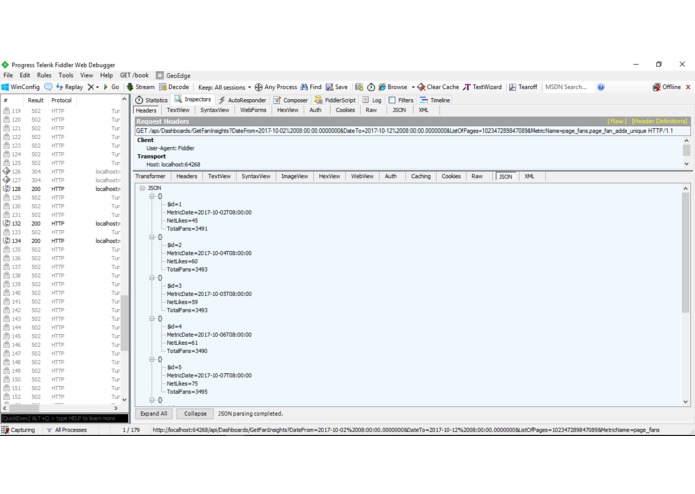Screen dimensions: 695x494
Task: Click the Raw link in Request Headers
Action: pos(617,121)
